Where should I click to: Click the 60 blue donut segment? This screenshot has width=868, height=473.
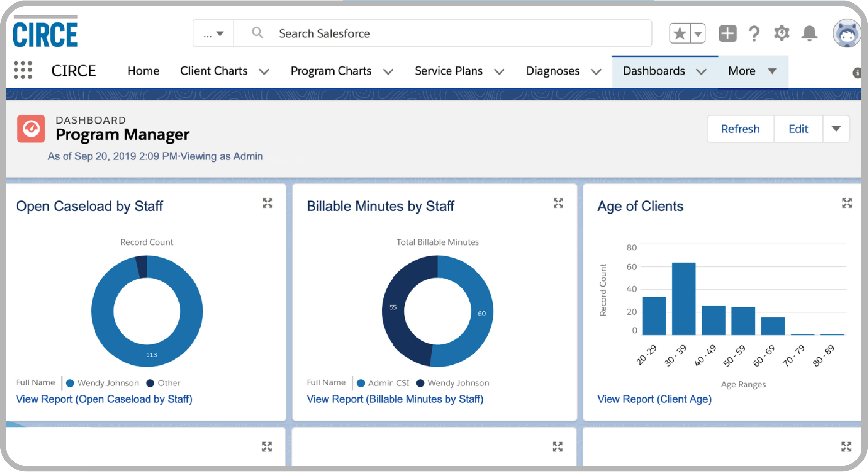click(x=482, y=313)
